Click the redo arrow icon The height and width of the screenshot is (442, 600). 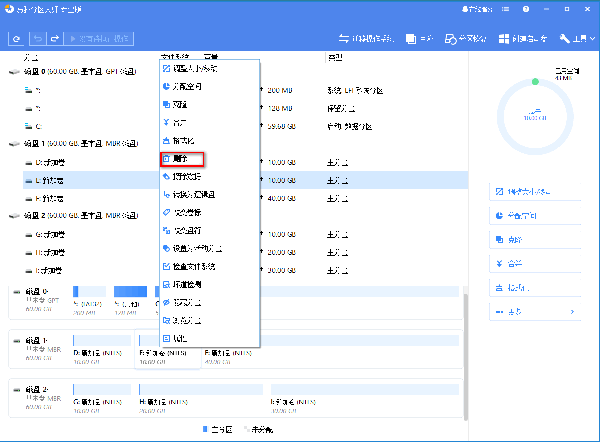click(55, 39)
